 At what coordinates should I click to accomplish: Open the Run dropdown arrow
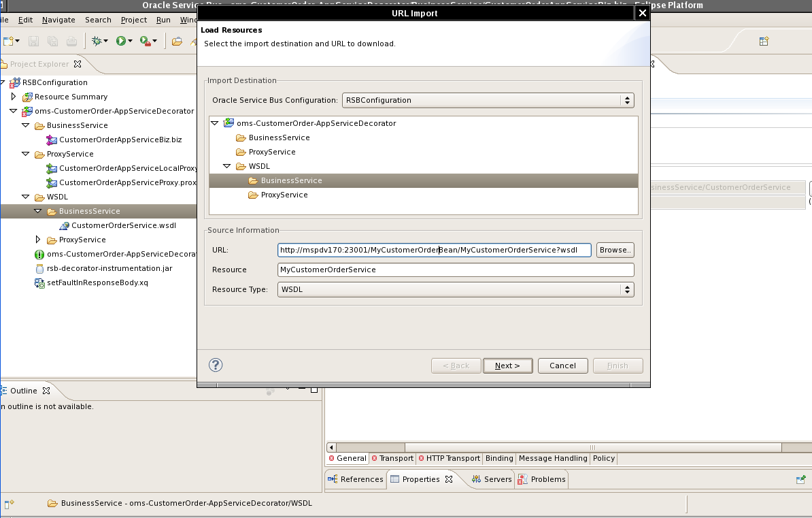pos(130,41)
